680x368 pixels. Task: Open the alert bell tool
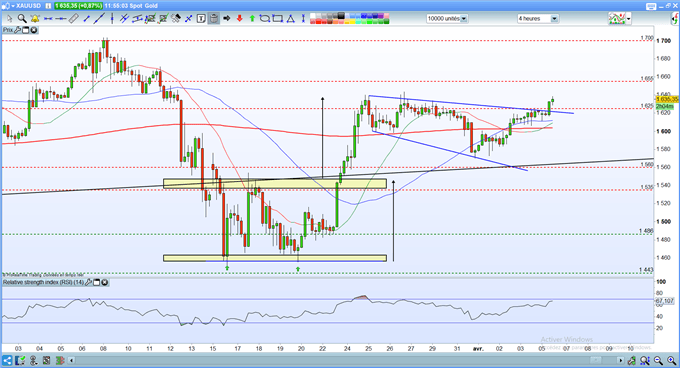coord(35,19)
